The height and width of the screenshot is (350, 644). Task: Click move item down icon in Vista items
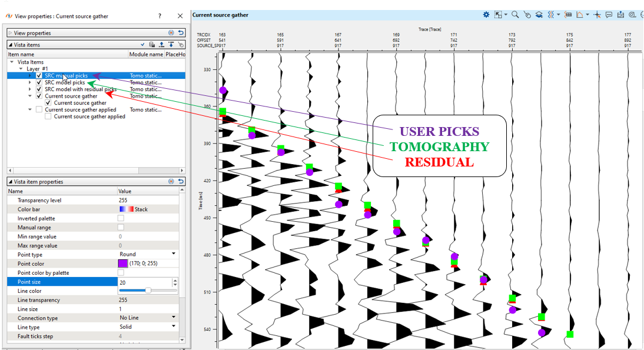pos(171,45)
